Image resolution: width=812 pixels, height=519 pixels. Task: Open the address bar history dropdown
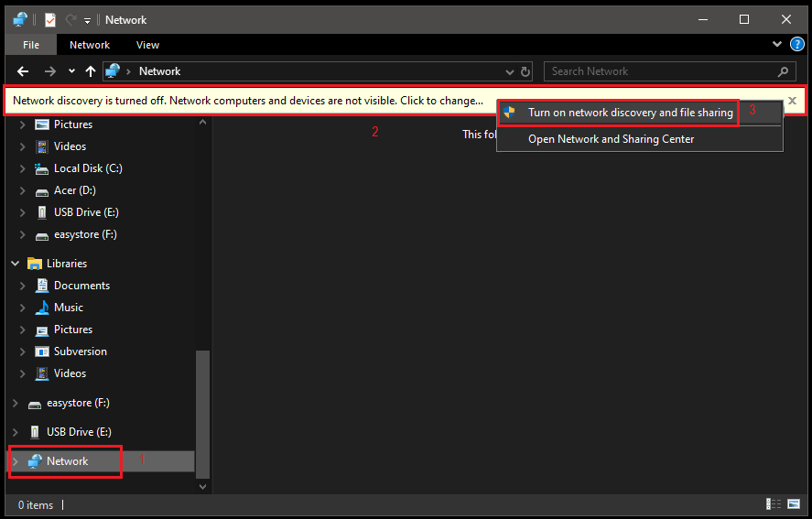(510, 71)
